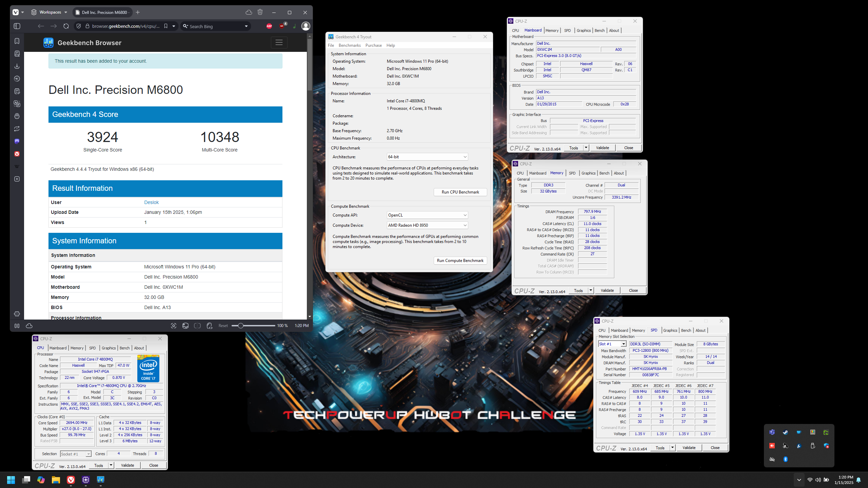Open the Architecture 64-bit dropdown
This screenshot has height=488, width=868.
tap(427, 157)
